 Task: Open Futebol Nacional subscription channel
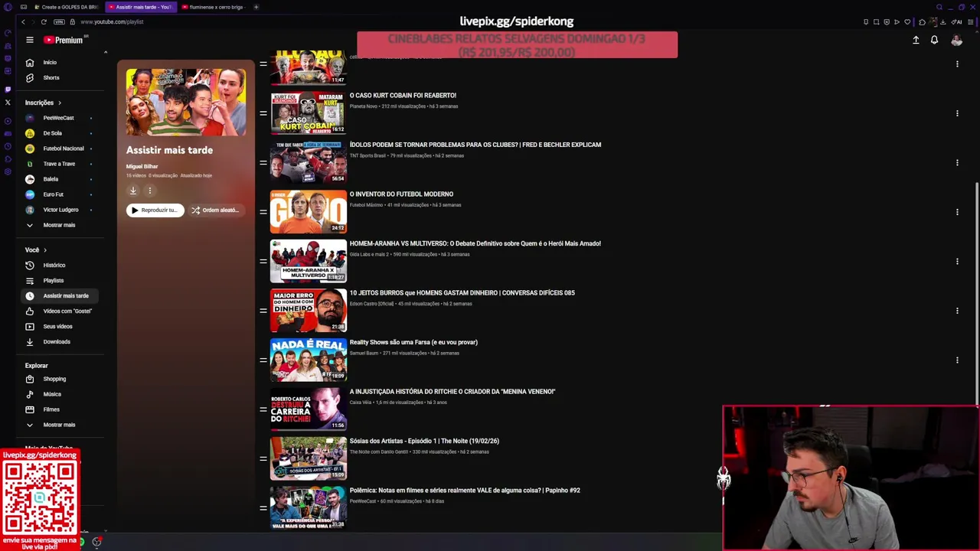(x=63, y=148)
